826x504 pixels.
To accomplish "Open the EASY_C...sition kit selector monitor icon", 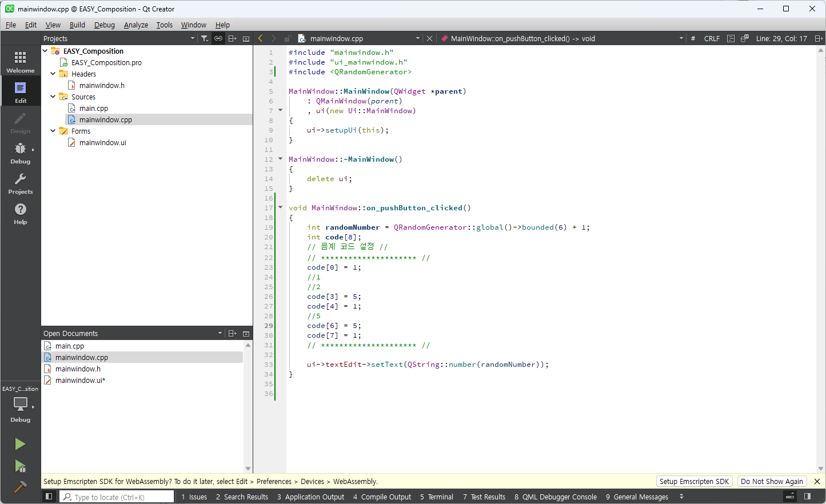I will 21,405.
